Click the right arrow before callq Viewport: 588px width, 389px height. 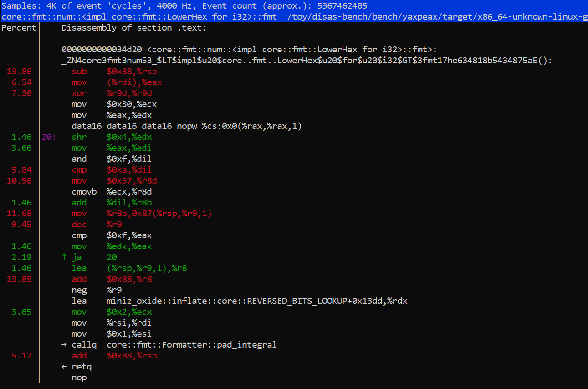pos(64,345)
